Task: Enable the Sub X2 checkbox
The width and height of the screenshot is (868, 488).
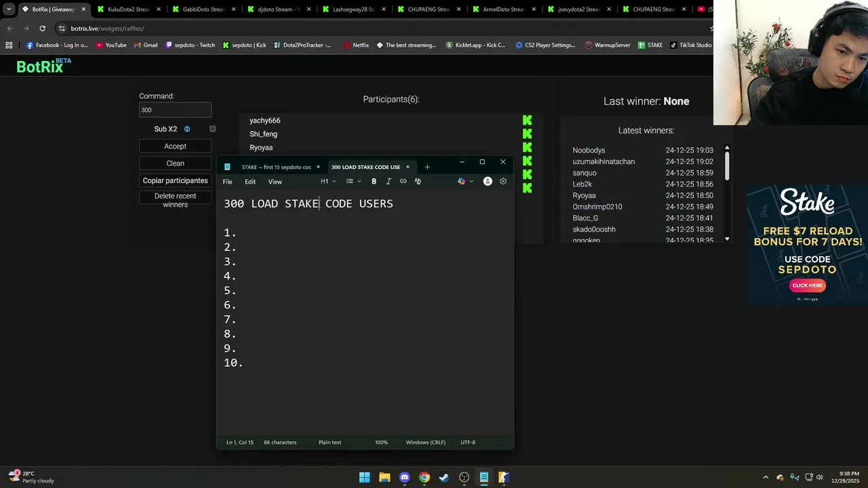Action: (x=212, y=129)
